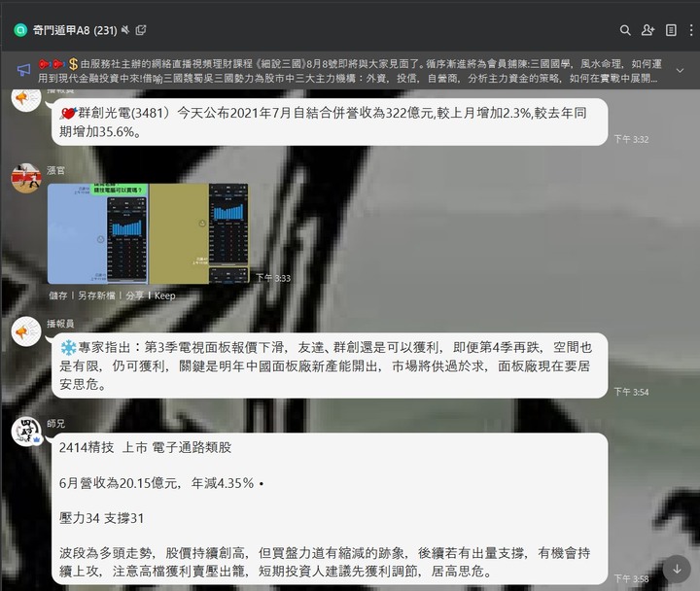Expand the pinned announcement chevron

pyautogui.click(x=680, y=71)
